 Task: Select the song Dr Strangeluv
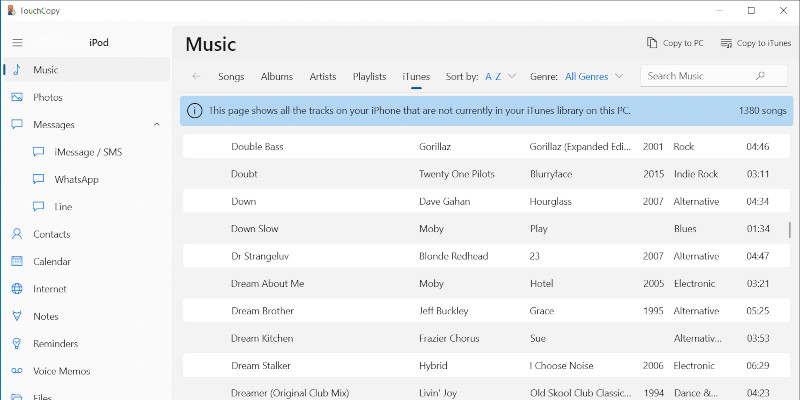[x=260, y=256]
